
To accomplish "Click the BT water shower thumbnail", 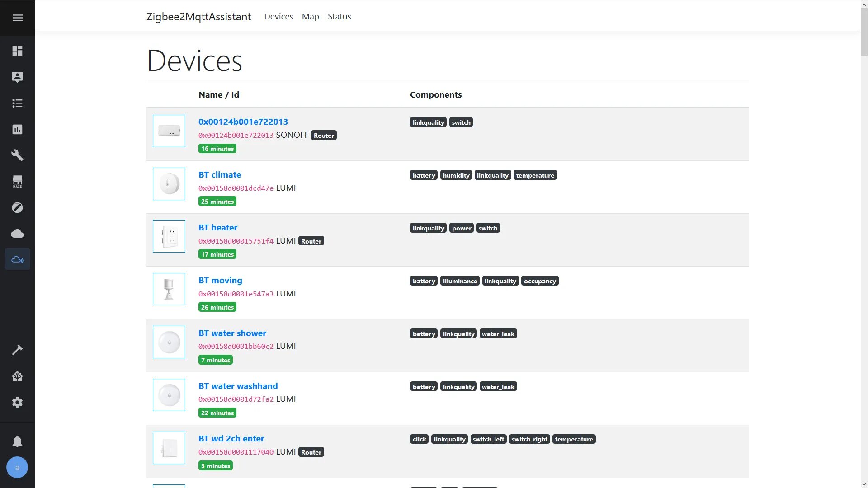I will 169,342.
